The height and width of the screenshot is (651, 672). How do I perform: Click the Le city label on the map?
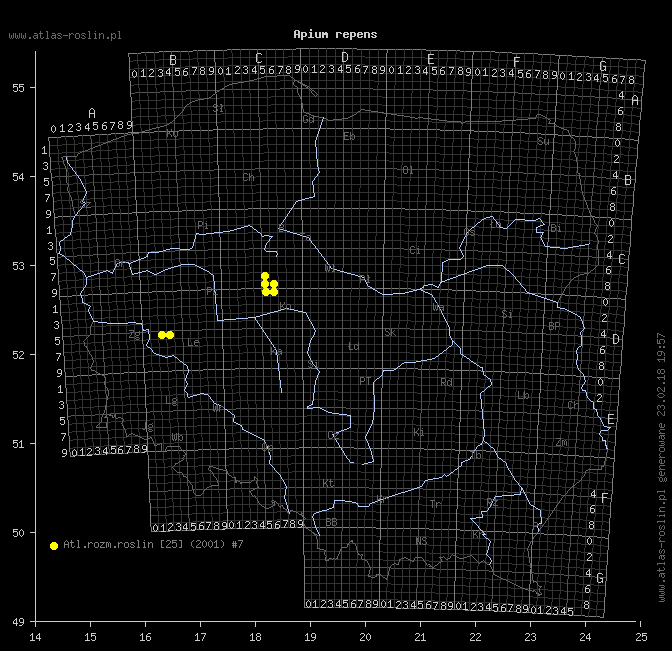(193, 342)
